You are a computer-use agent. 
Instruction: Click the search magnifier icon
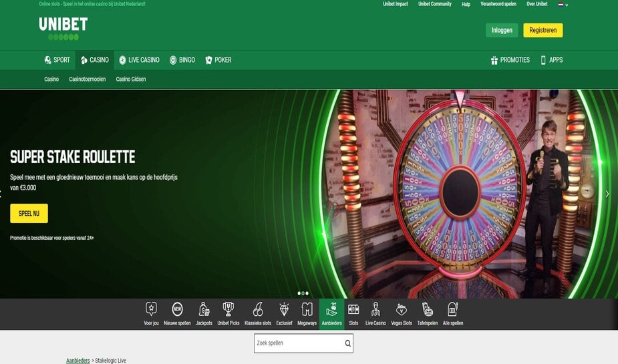[347, 343]
